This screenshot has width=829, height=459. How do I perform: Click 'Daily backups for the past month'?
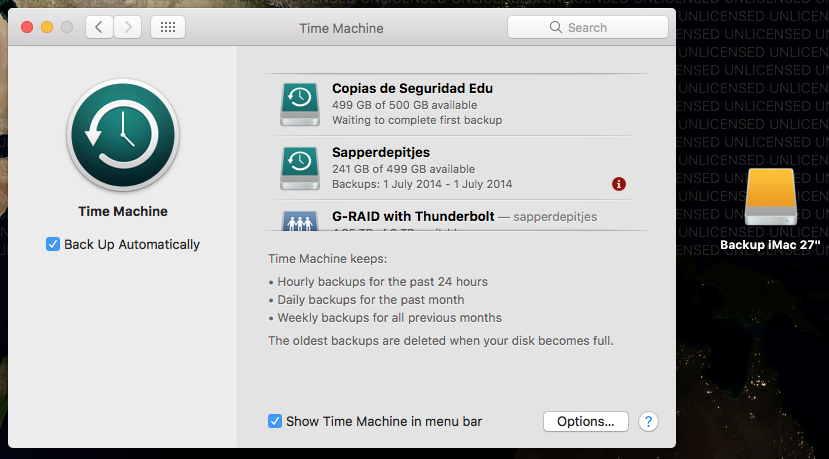point(371,300)
